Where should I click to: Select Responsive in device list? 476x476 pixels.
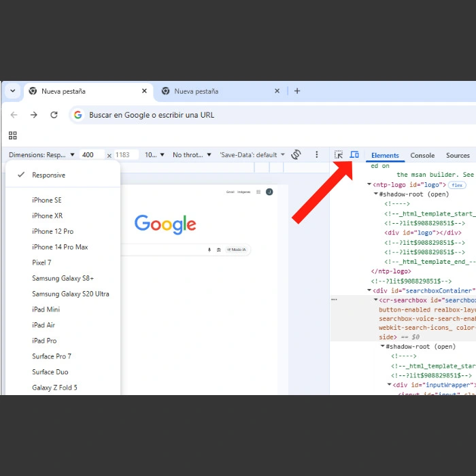(63, 175)
